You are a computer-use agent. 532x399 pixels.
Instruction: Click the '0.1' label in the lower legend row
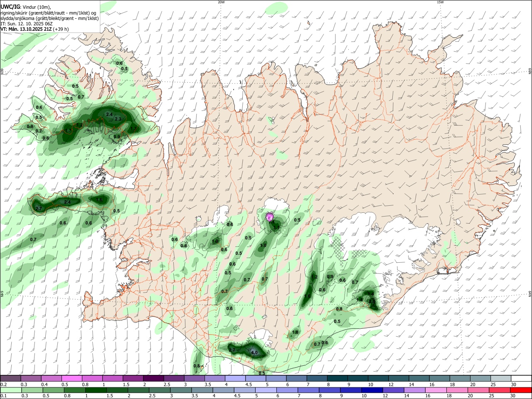(x=3, y=396)
